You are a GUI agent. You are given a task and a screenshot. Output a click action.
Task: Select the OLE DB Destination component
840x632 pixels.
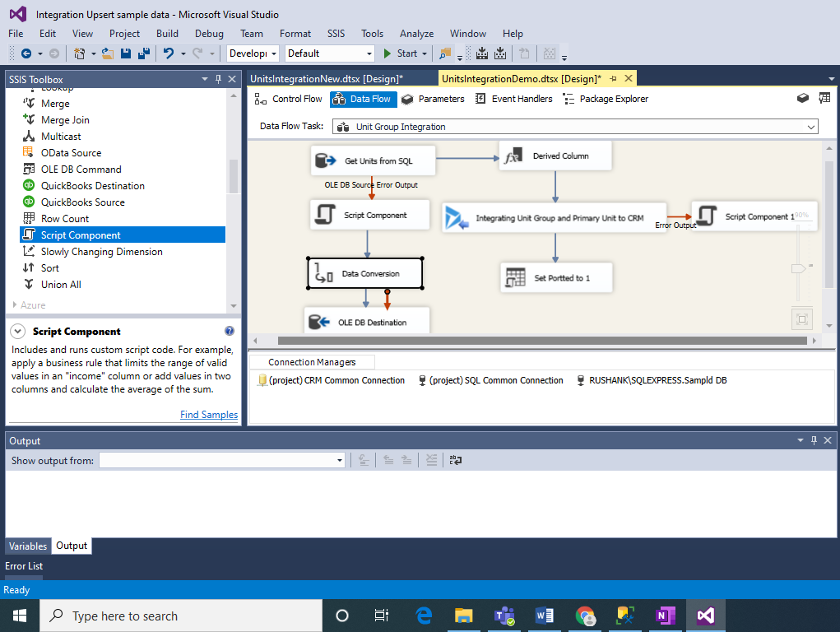coord(367,321)
